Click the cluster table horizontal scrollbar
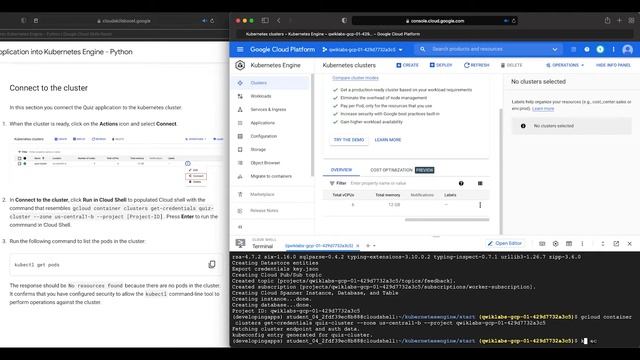The height and width of the screenshot is (360, 640). click(447, 220)
